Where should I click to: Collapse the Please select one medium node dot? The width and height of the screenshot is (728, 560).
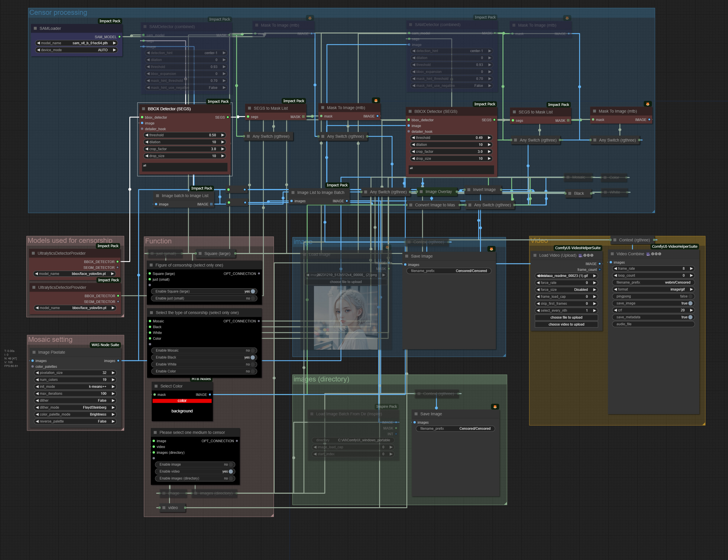click(155, 432)
